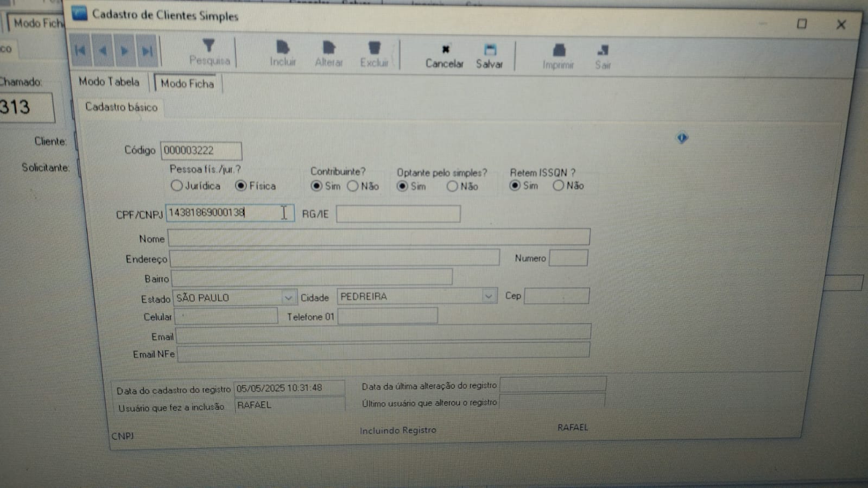Select Não for Retem ISSQN
Image resolution: width=868 pixels, height=488 pixels.
pos(558,186)
